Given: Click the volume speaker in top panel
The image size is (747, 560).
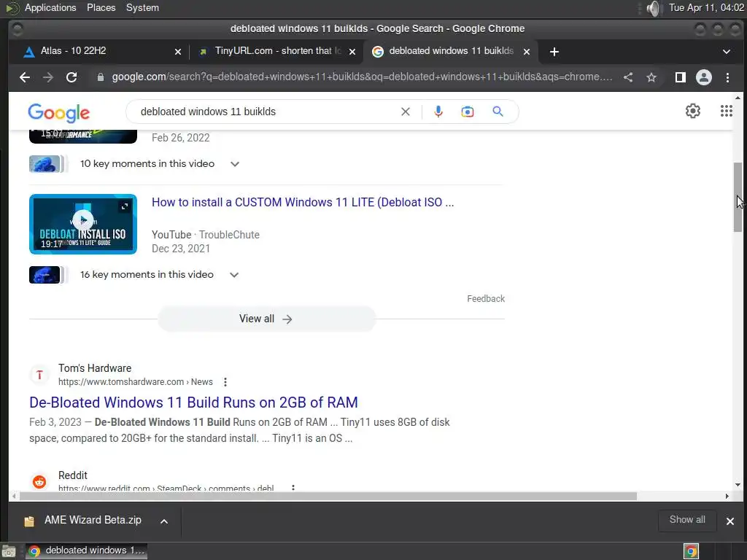Looking at the screenshot, I should 654,8.
